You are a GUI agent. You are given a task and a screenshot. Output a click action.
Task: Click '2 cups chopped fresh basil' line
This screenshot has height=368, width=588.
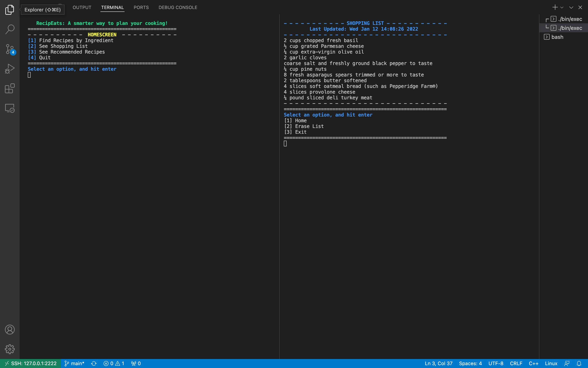(x=321, y=40)
